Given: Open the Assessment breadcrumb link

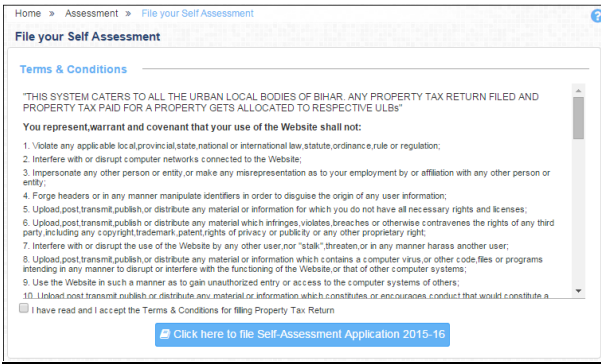Looking at the screenshot, I should click(x=91, y=13).
